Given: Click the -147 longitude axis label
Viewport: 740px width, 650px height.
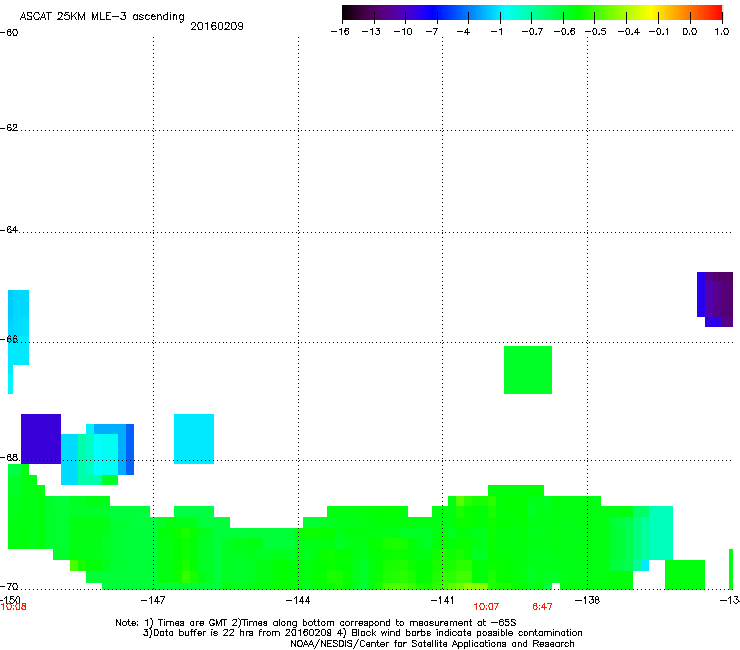Looking at the screenshot, I should point(153,600).
